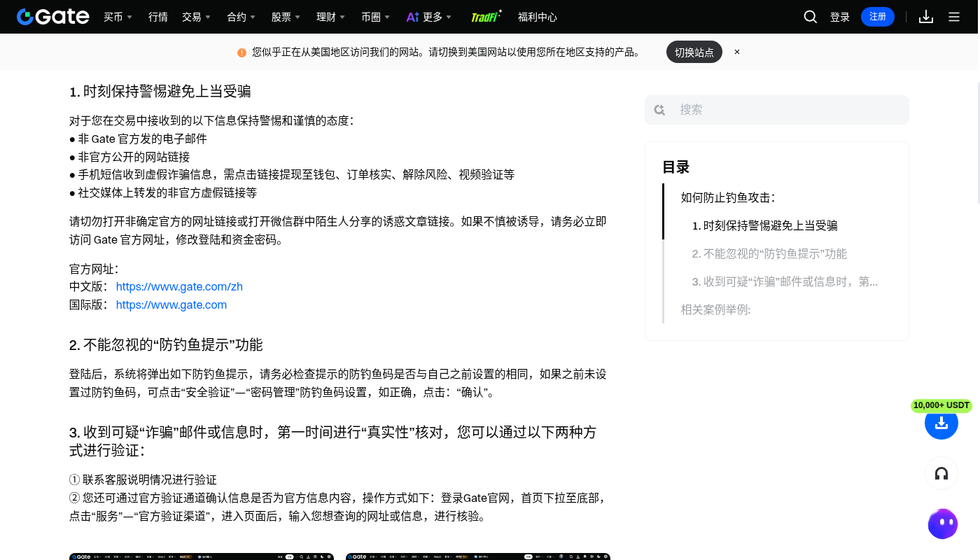980x560 pixels.
Task: Click the 目录 heading
Action: (x=676, y=167)
